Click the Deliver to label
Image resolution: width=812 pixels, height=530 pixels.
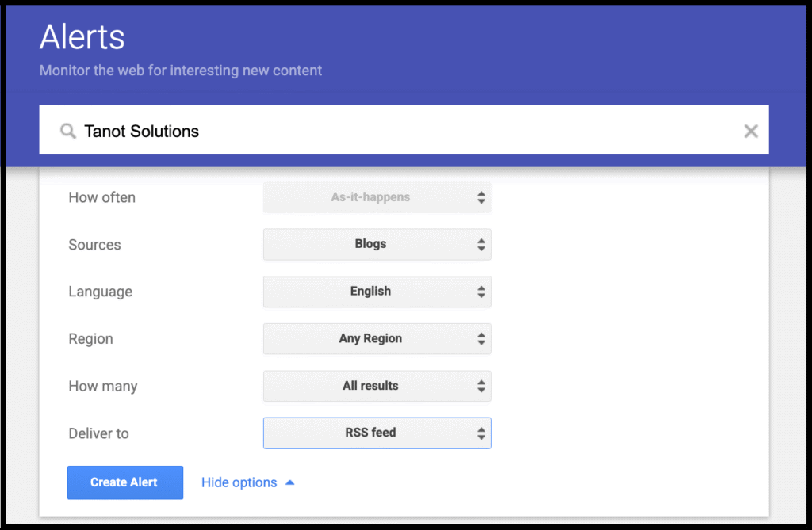point(98,433)
